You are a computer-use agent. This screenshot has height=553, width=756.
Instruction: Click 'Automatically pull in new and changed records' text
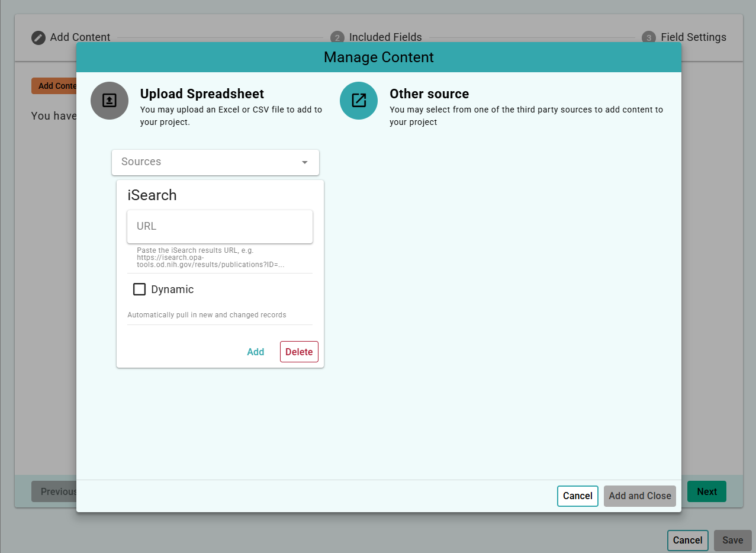(x=207, y=315)
